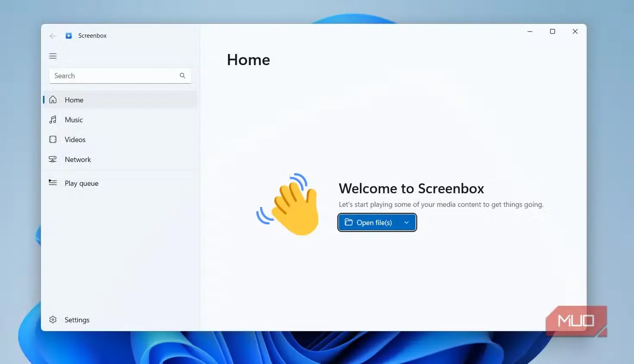634x364 pixels.
Task: Click the "Let's start playing" description text
Action: (x=441, y=204)
